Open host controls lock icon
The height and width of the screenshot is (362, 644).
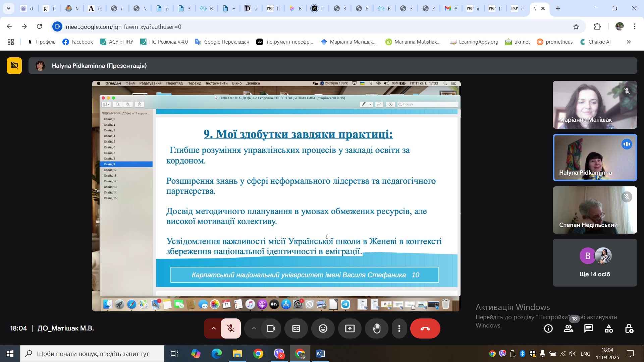pyautogui.click(x=629, y=328)
